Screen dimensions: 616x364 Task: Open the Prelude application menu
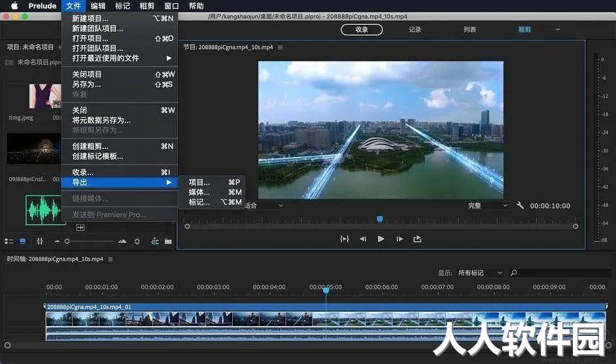(x=43, y=6)
